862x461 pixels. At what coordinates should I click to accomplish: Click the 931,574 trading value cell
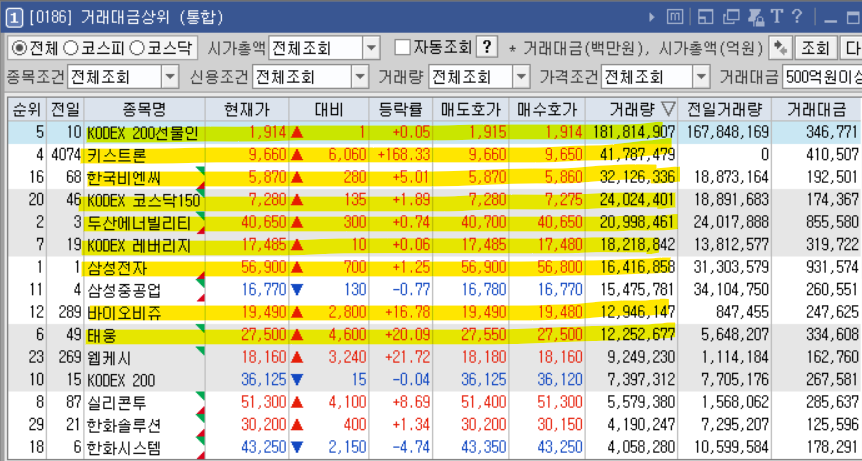[832, 268]
